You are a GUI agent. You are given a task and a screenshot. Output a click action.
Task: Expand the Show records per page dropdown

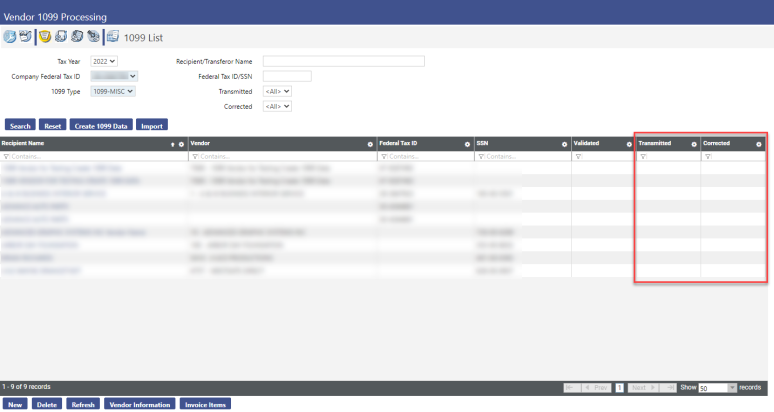[717, 387]
